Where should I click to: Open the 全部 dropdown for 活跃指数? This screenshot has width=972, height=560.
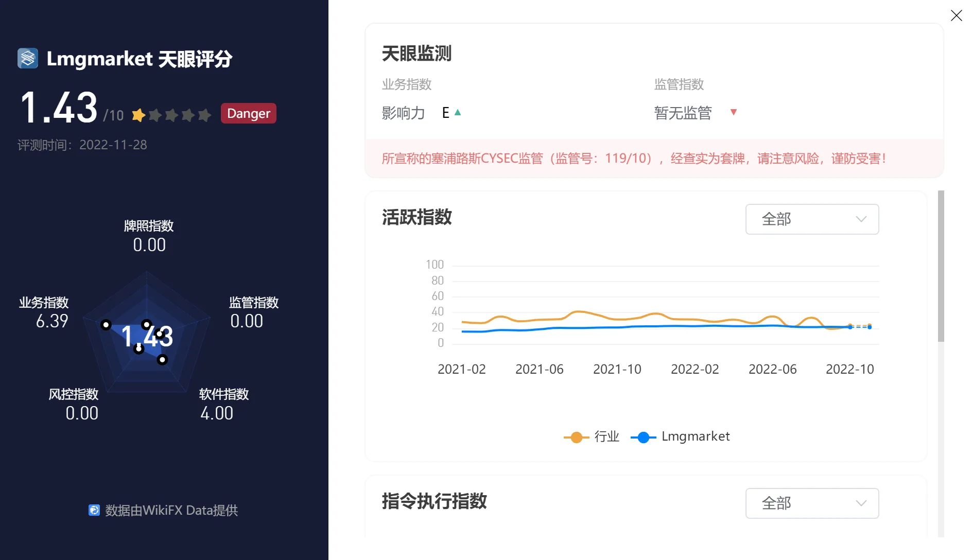[x=812, y=219]
